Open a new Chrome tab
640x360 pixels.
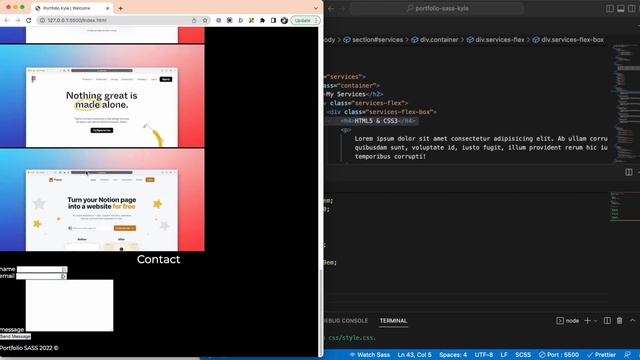(x=120, y=8)
